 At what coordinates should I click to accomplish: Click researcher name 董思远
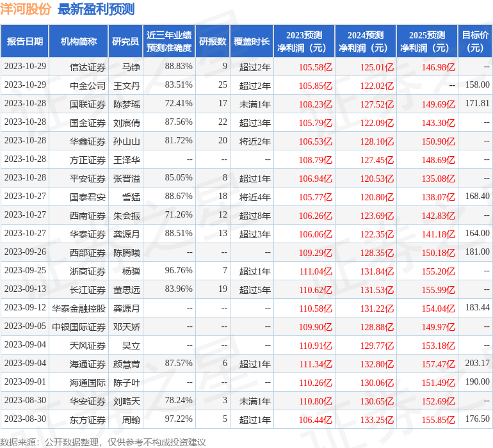pos(127,289)
